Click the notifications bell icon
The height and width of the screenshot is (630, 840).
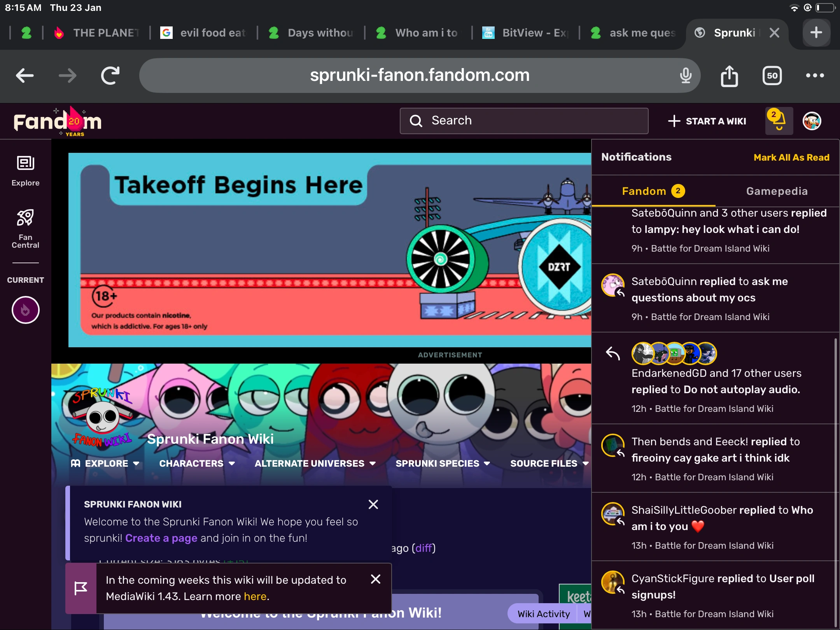tap(779, 121)
